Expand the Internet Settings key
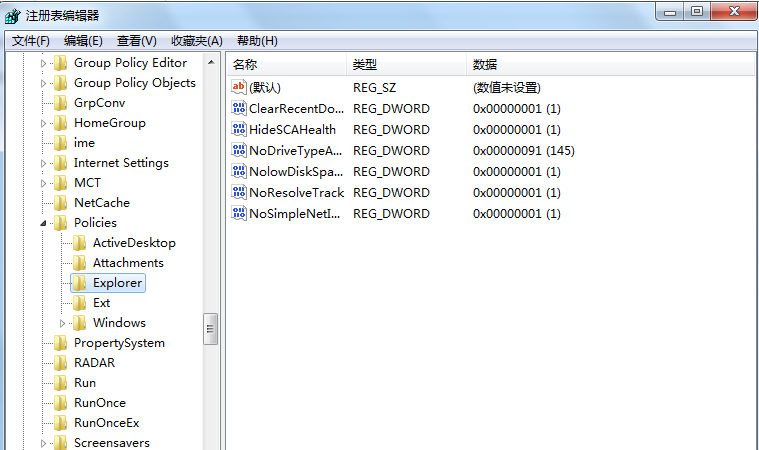 click(43, 164)
